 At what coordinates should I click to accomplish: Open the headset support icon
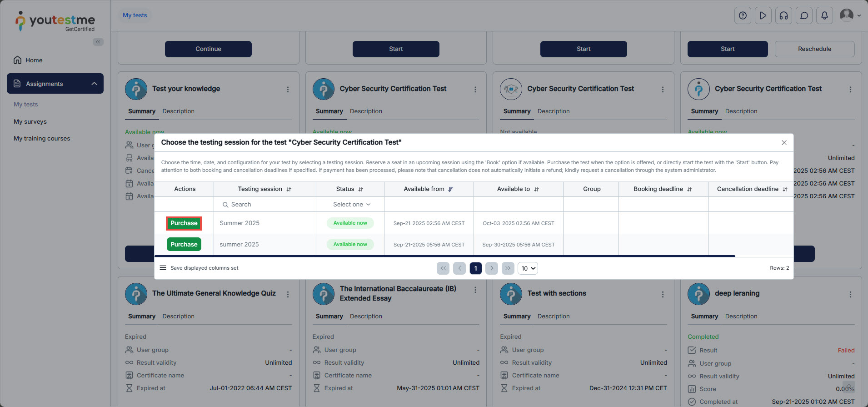tap(783, 15)
